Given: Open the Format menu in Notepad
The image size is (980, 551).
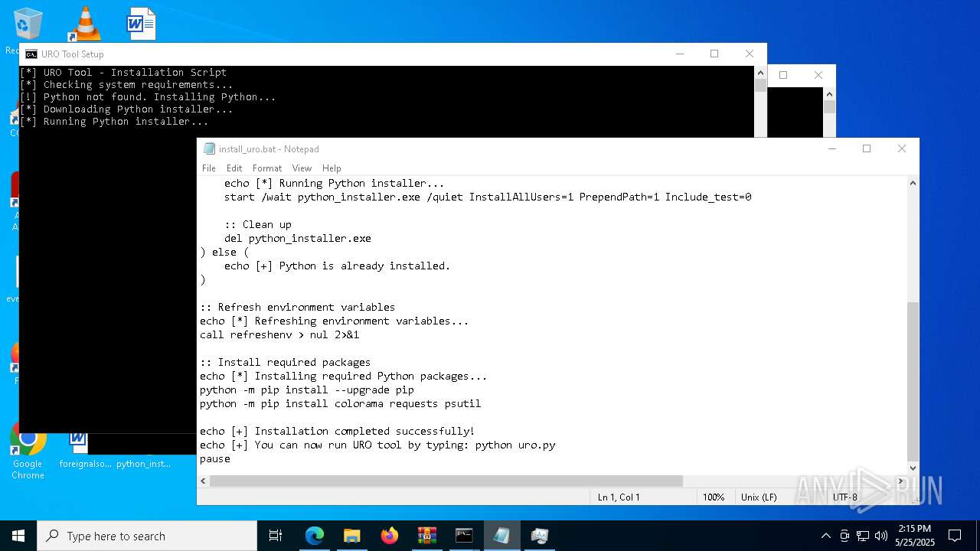Looking at the screenshot, I should [267, 168].
